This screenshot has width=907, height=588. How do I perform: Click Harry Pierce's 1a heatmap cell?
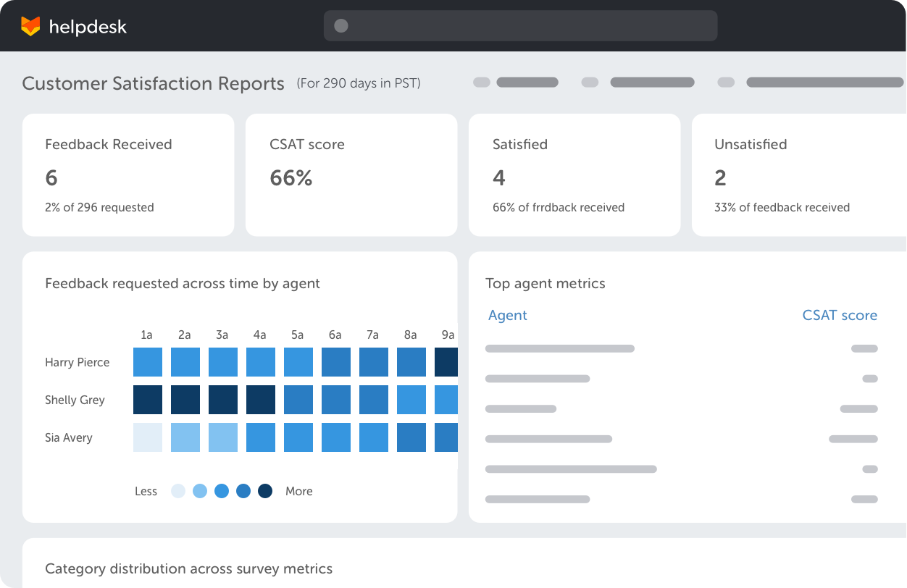(x=148, y=362)
